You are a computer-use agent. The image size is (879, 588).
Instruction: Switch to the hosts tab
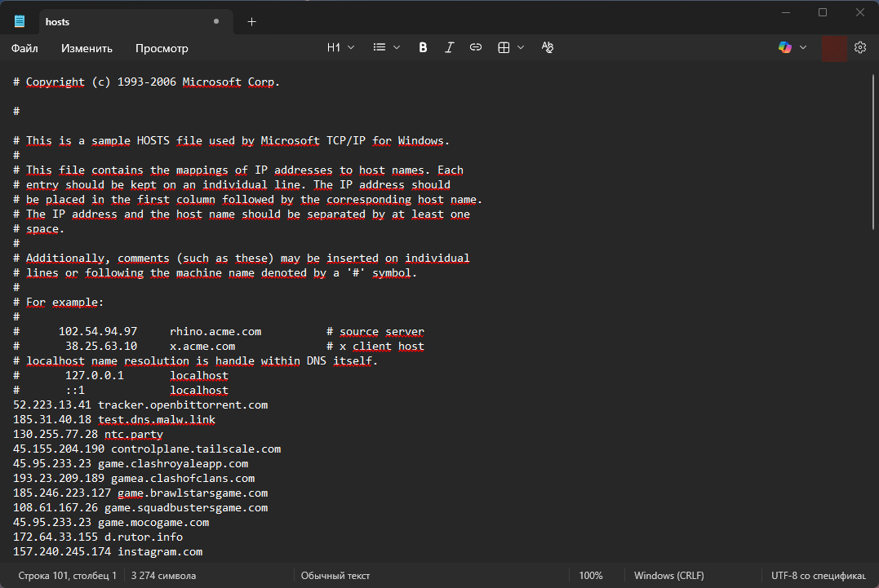pos(122,21)
